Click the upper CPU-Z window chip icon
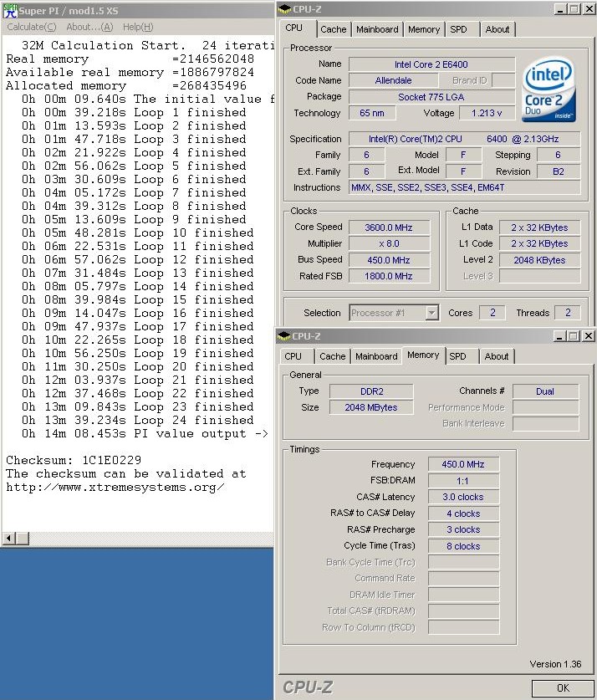This screenshot has height=700, width=597. pos(284,9)
